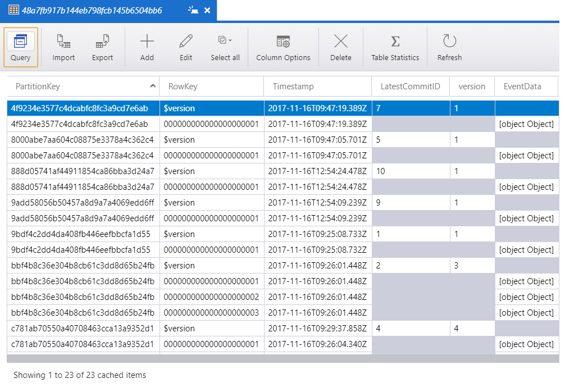The width and height of the screenshot is (565, 392).
Task: Select RowKey 00000000000000000002 cell
Action: coord(211,297)
